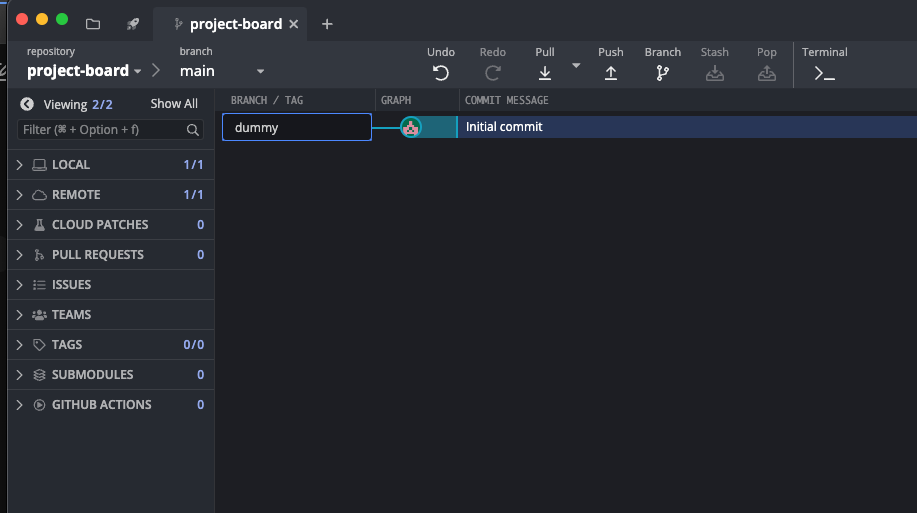Click the cloud icon beside REMOTE

click(39, 195)
